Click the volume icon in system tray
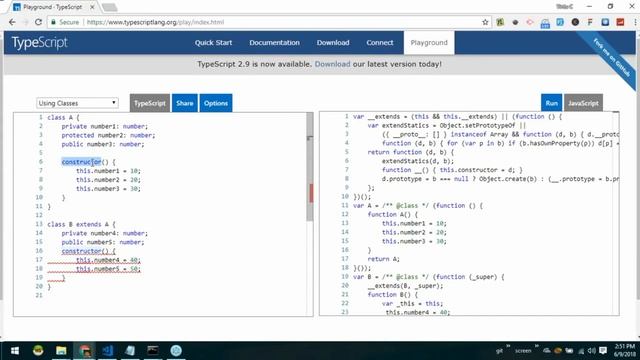The height and width of the screenshot is (360, 640). point(591,351)
